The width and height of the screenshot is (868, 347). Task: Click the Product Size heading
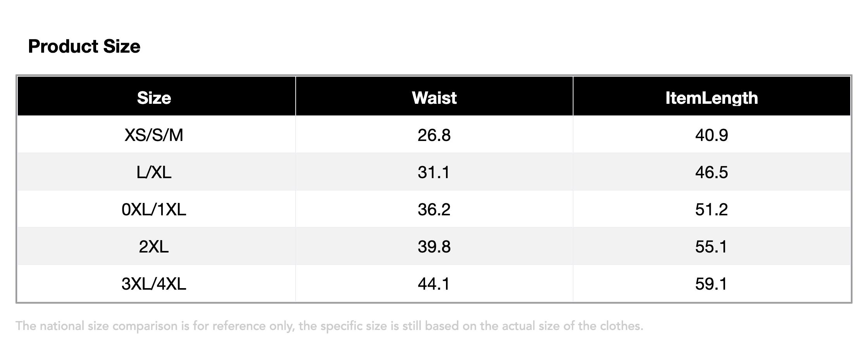tap(84, 46)
